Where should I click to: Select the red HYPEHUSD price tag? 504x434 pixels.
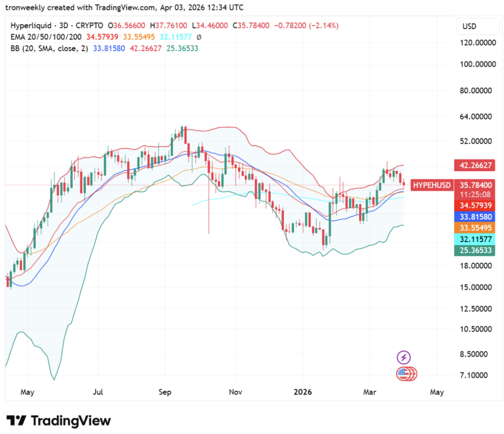[432, 185]
